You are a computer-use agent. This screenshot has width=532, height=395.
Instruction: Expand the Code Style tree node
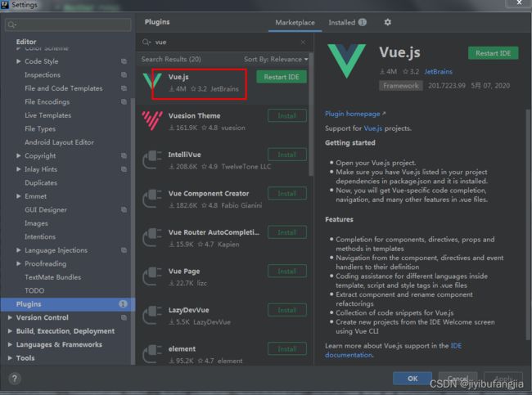click(x=18, y=61)
